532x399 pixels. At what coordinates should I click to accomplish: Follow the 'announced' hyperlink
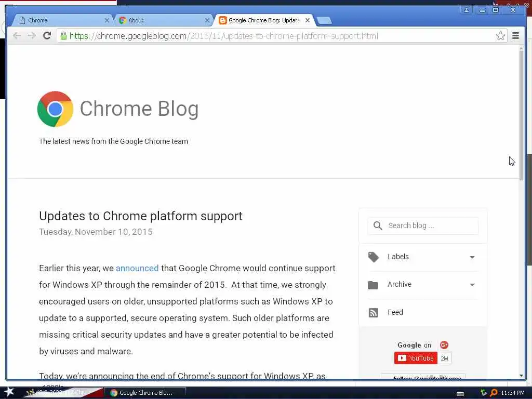(137, 268)
